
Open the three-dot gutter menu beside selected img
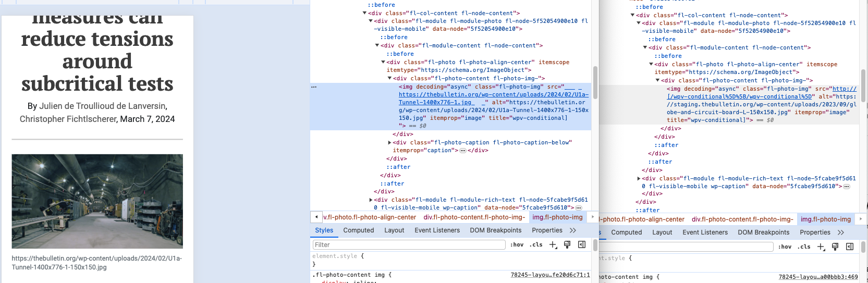[314, 87]
